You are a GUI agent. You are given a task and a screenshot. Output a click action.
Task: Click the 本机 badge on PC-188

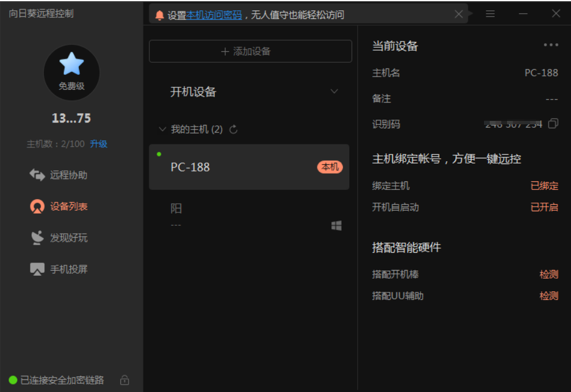[330, 167]
